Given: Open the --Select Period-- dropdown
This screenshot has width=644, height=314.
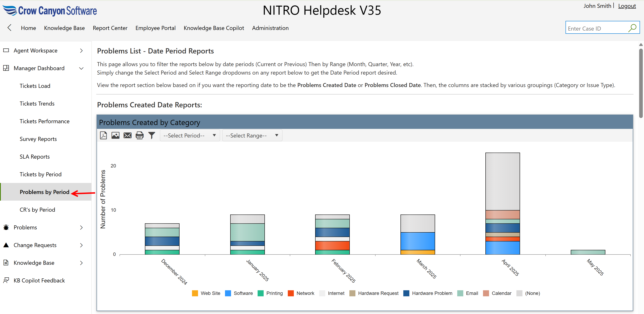Looking at the screenshot, I should pyautogui.click(x=190, y=135).
